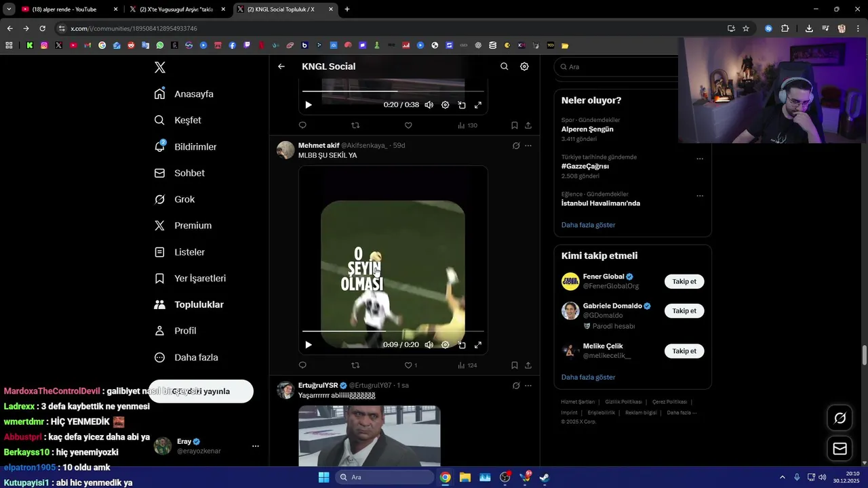Viewport: 868px width, 488px height.
Task: Focus the Ara search field on X
Action: 617,67
